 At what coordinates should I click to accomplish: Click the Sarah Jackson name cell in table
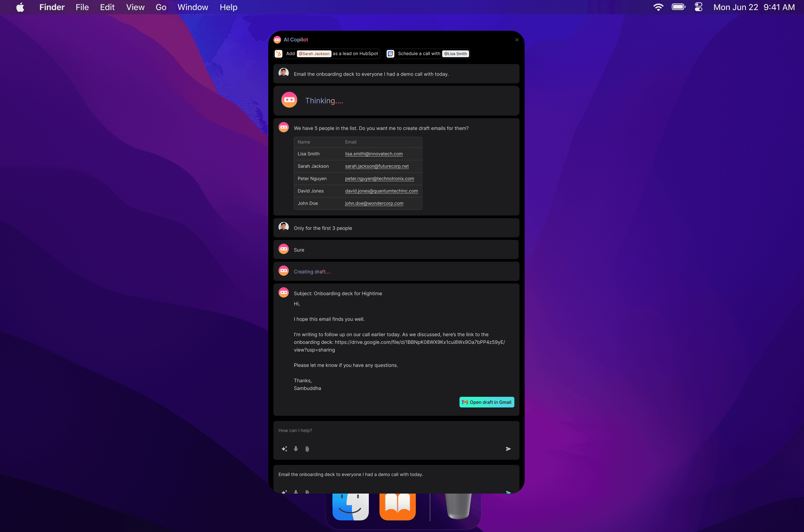313,166
